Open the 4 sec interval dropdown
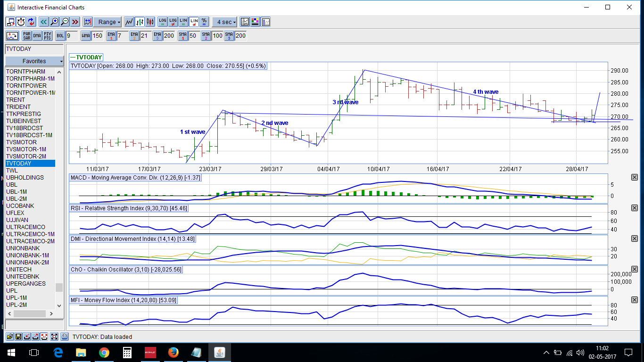 point(224,22)
